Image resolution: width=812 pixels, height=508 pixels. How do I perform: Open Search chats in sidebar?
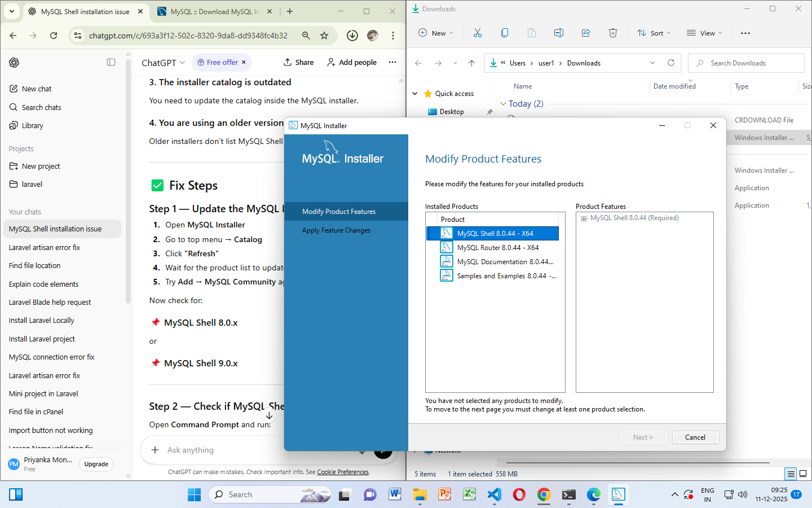[x=41, y=107]
